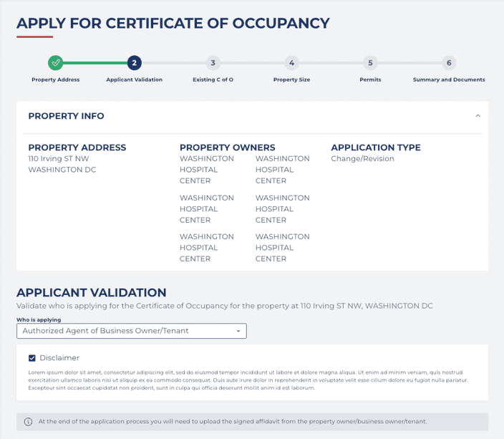Screen dimensions: 504x439
Task: Select step 6 Summary and Documents circle
Action: tap(449, 63)
